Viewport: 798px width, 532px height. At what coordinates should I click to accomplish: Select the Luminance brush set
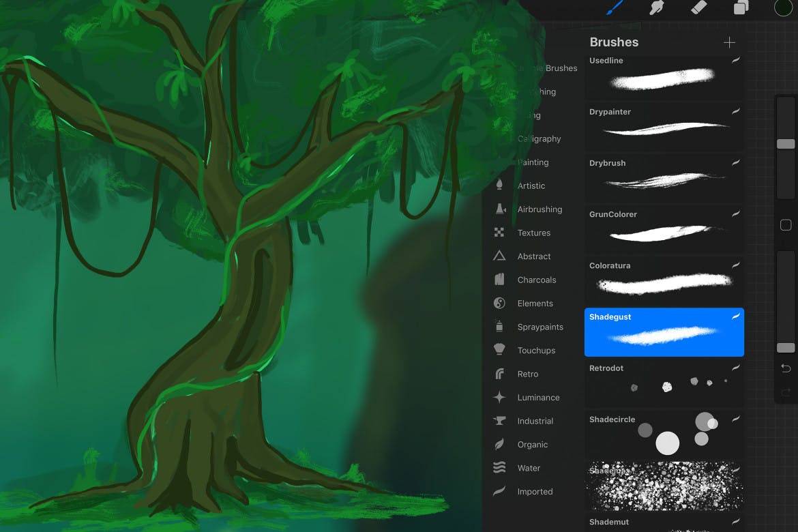tap(538, 398)
